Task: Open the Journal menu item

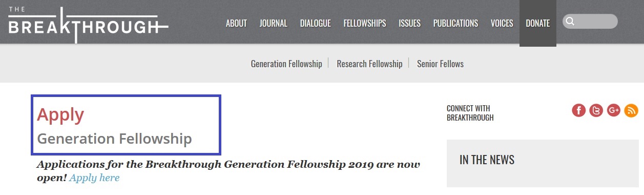Action: 273,23
